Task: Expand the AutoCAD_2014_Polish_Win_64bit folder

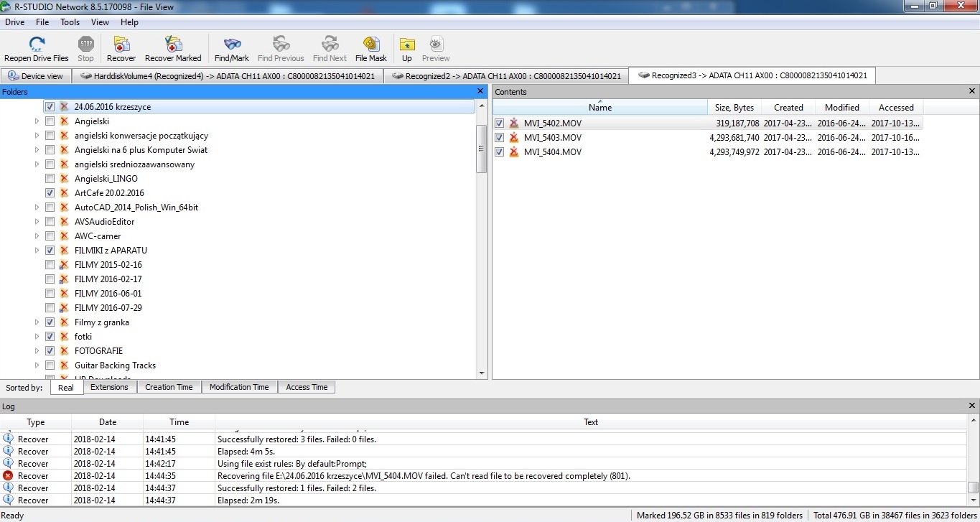Action: (x=37, y=208)
